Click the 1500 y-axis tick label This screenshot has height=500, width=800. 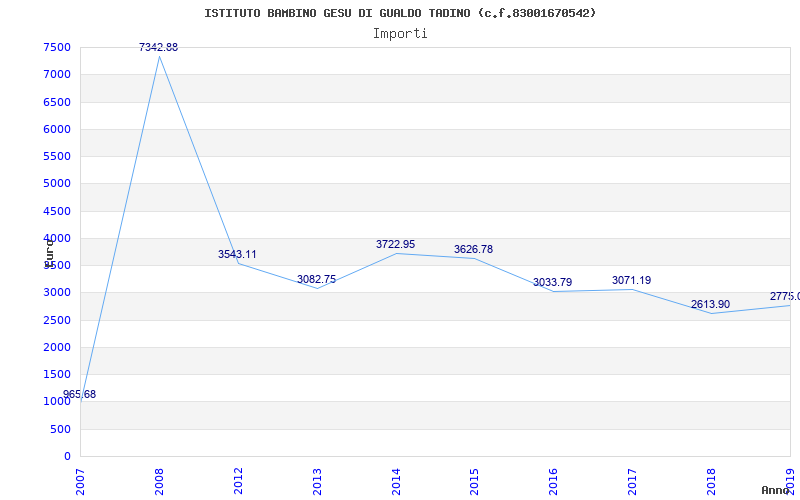pyautogui.click(x=57, y=374)
